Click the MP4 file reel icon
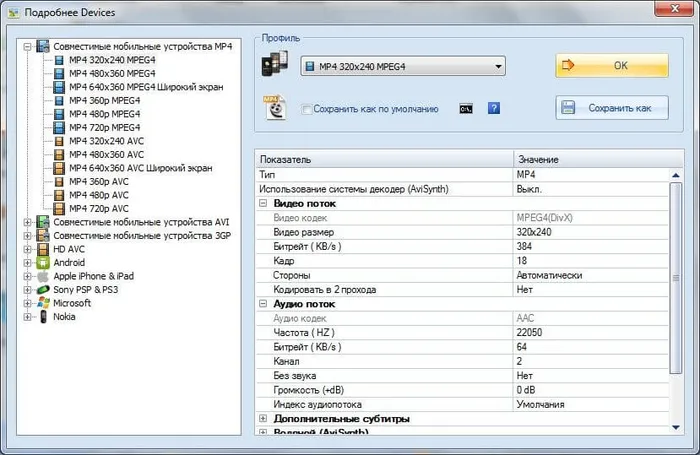 tap(275, 107)
